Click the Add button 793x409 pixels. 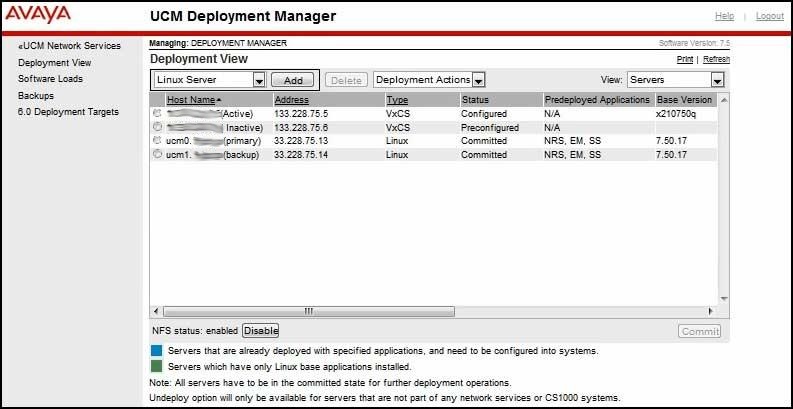(293, 80)
